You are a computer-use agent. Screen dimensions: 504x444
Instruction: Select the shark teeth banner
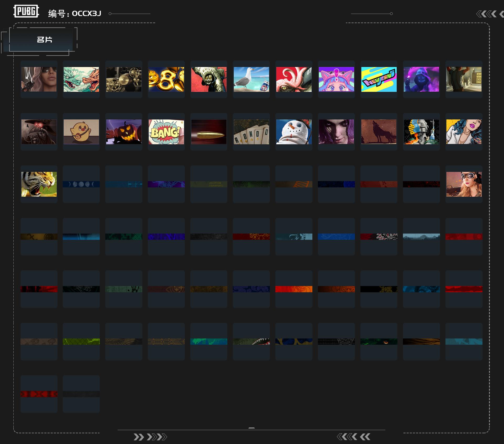(x=251, y=341)
